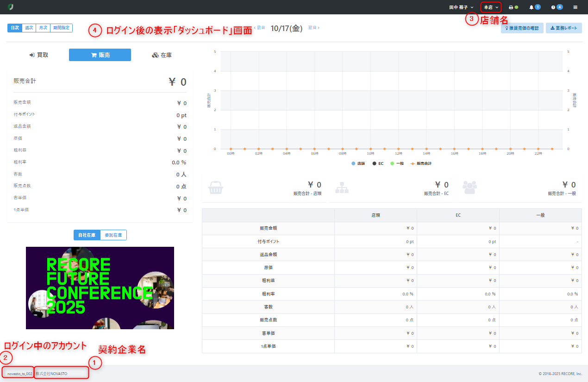This screenshot has height=382, width=588.
Task: Toggle 販売合計 series in chart legend
Action: click(x=421, y=163)
